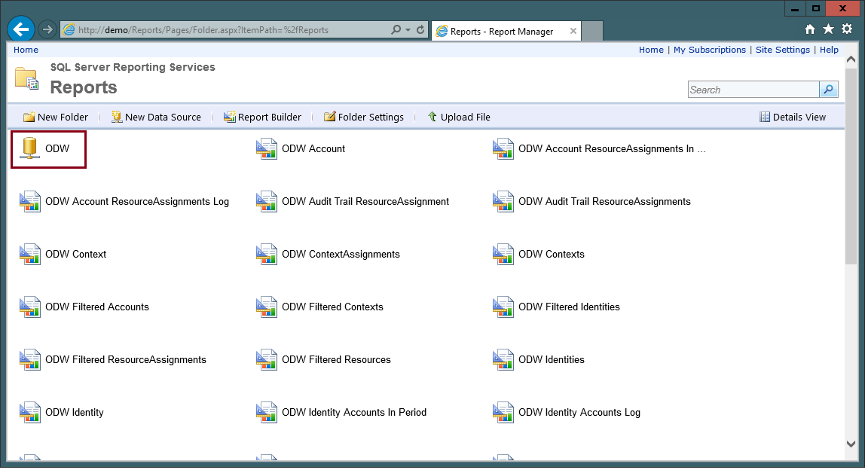The height and width of the screenshot is (470, 868).
Task: Click the Home breadcrumb link at top-left
Action: tap(26, 50)
